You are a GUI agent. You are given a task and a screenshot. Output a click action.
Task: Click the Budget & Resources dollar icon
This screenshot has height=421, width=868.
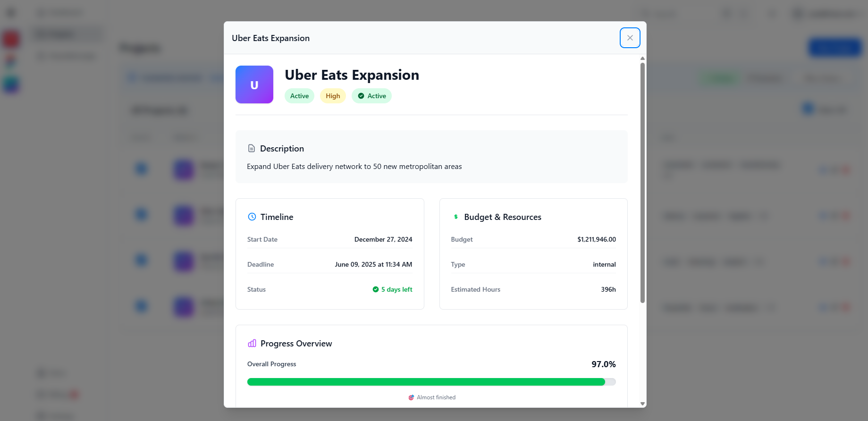(456, 217)
